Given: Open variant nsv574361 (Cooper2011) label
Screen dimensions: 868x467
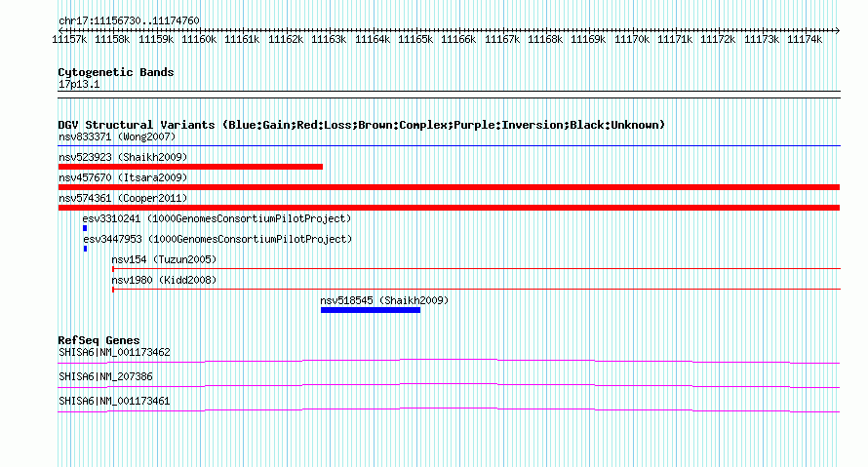Looking at the screenshot, I should coord(123,198).
